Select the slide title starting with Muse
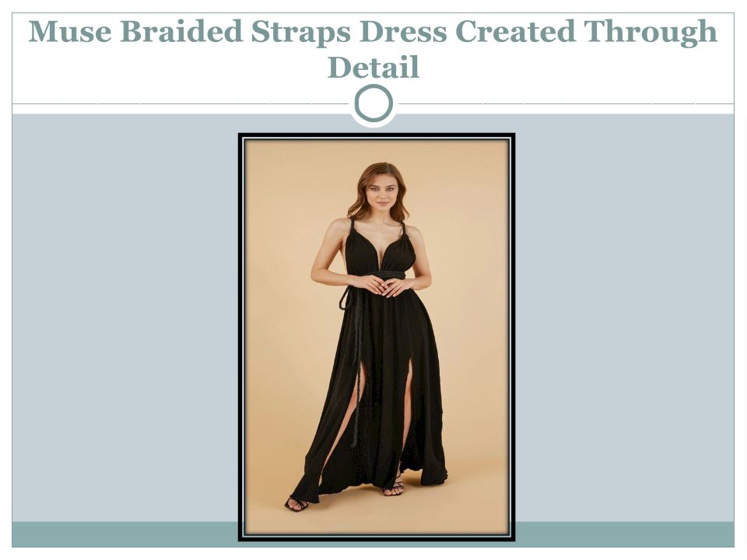The image size is (747, 560). pyautogui.click(x=373, y=49)
